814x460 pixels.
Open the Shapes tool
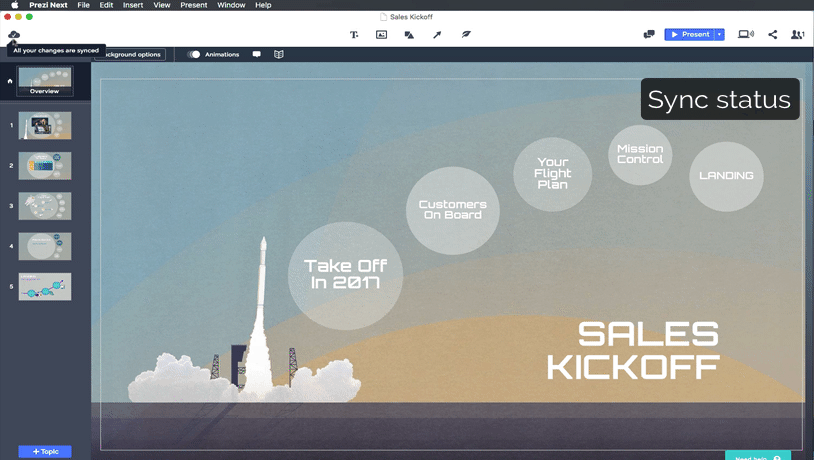[x=409, y=35]
